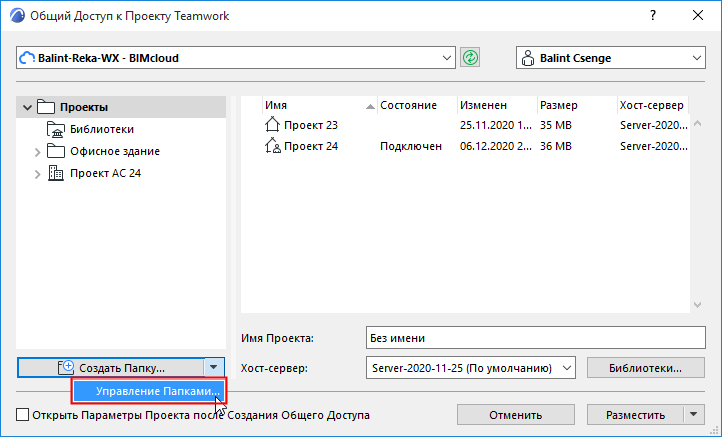Image resolution: width=722 pixels, height=437 pixels.
Task: Choose Управление Папками menu item
Action: [149, 391]
